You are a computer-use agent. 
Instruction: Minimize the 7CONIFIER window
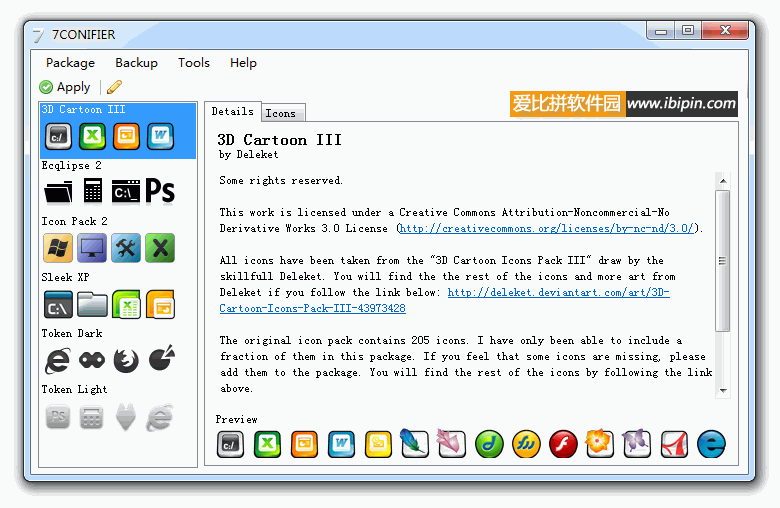661,31
